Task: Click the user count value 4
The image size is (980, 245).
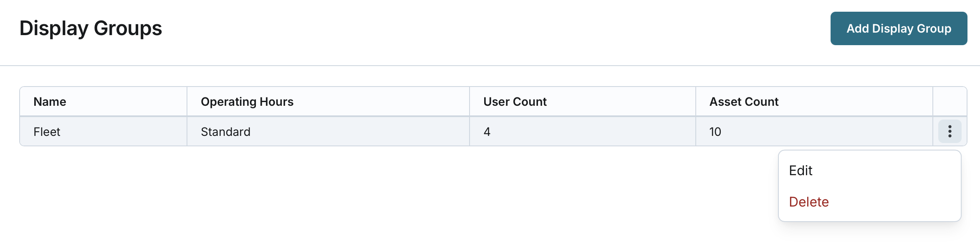Action: [x=487, y=132]
